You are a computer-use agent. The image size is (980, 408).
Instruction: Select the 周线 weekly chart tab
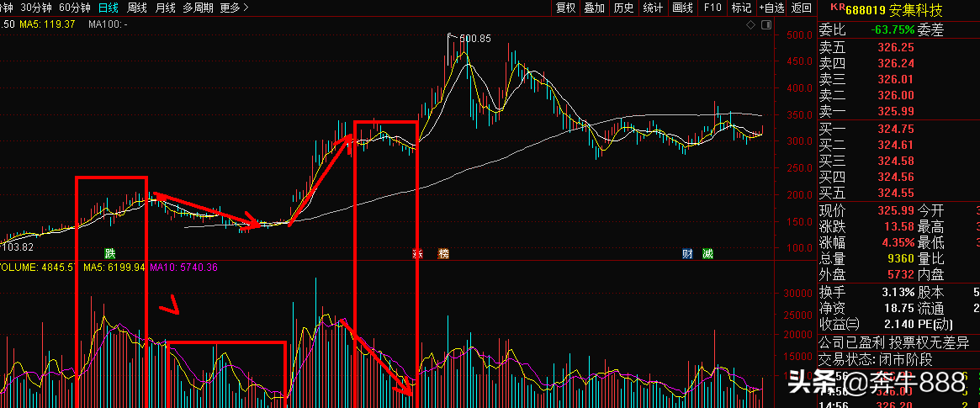(137, 8)
